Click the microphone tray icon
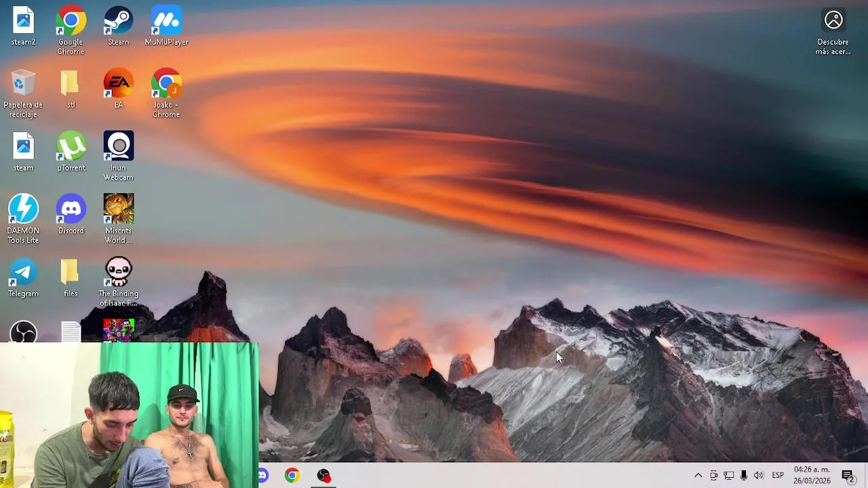The image size is (868, 488). (x=744, y=476)
